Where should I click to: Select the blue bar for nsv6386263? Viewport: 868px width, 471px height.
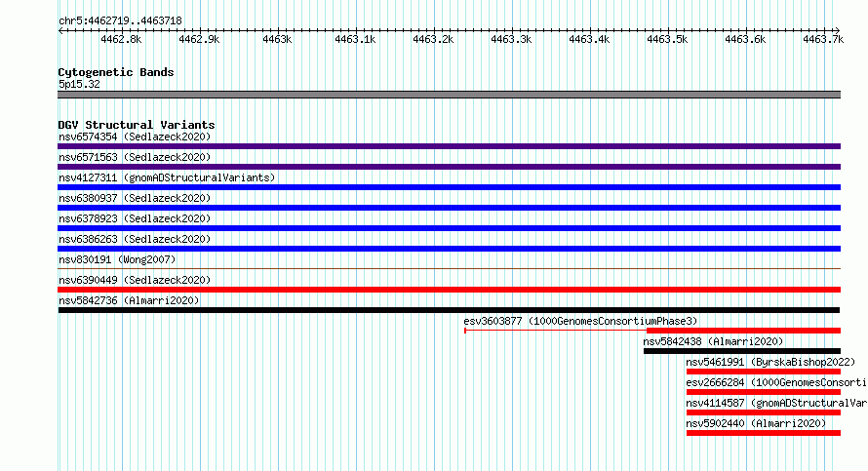(449, 249)
